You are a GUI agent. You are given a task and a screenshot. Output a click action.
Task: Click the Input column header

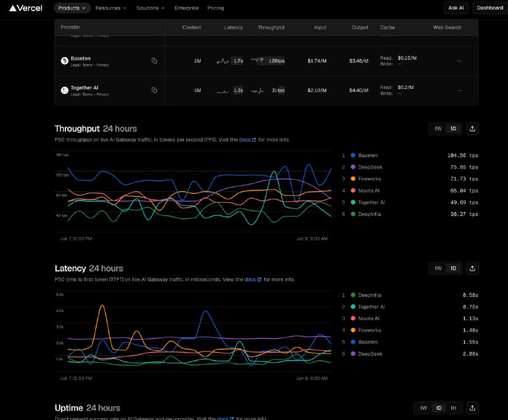click(320, 27)
